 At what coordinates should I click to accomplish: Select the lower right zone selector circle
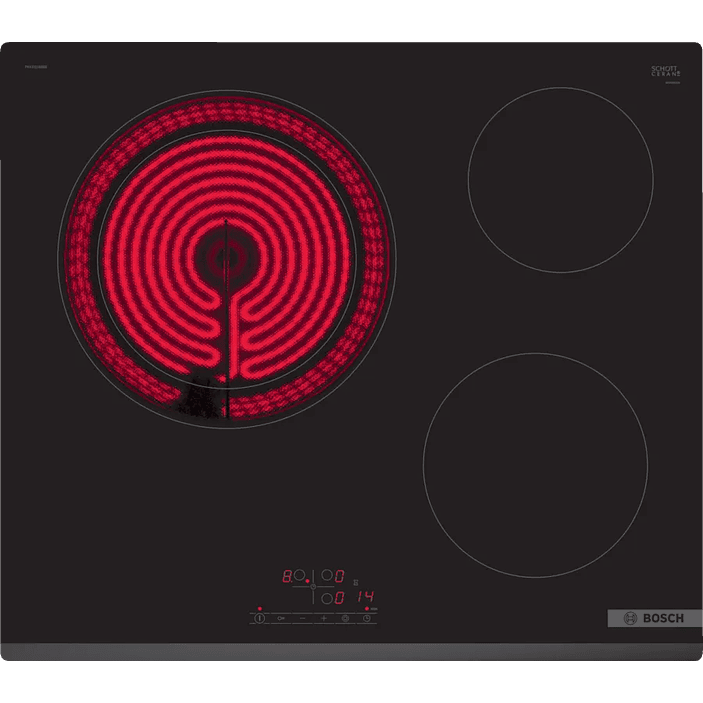[x=326, y=598]
